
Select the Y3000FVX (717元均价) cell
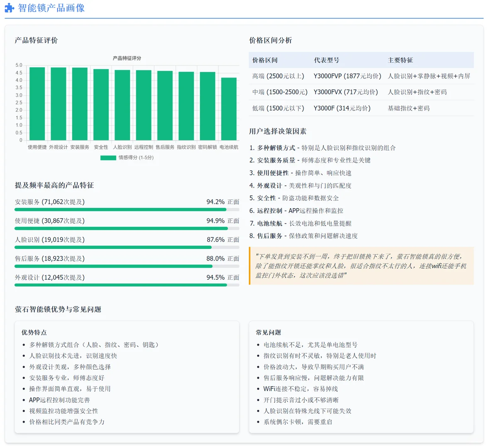(x=346, y=92)
